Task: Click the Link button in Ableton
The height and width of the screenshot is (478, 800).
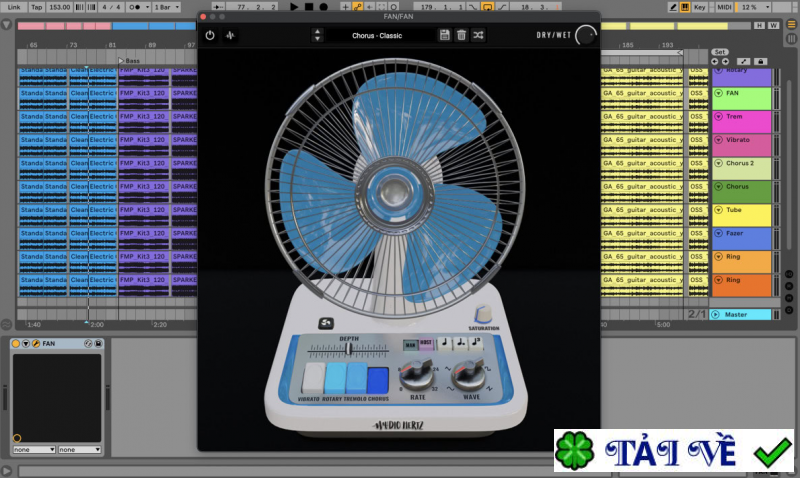Action: [x=14, y=7]
